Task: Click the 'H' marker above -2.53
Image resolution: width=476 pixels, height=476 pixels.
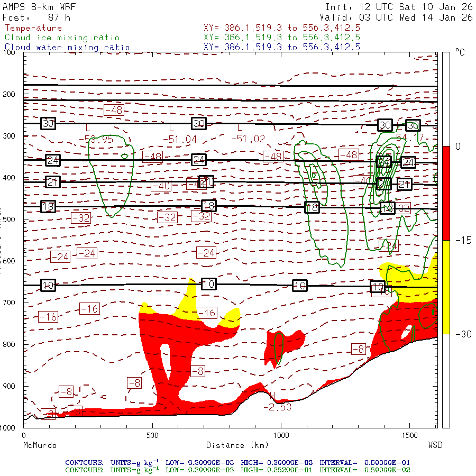Action: click(272, 396)
